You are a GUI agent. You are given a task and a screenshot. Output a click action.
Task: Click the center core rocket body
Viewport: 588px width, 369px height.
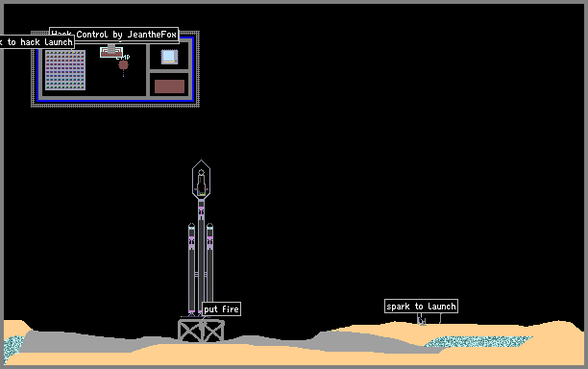[x=201, y=258]
